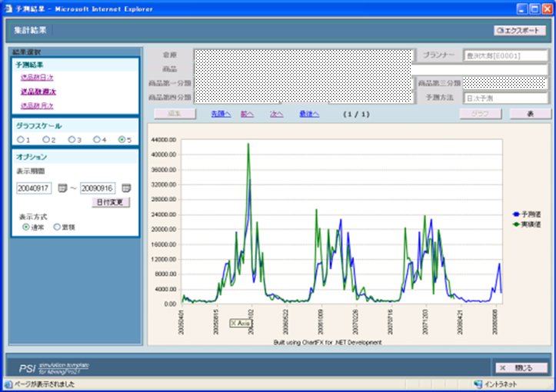Jump to last record with 最後へ
The image size is (556, 392).
[309, 114]
